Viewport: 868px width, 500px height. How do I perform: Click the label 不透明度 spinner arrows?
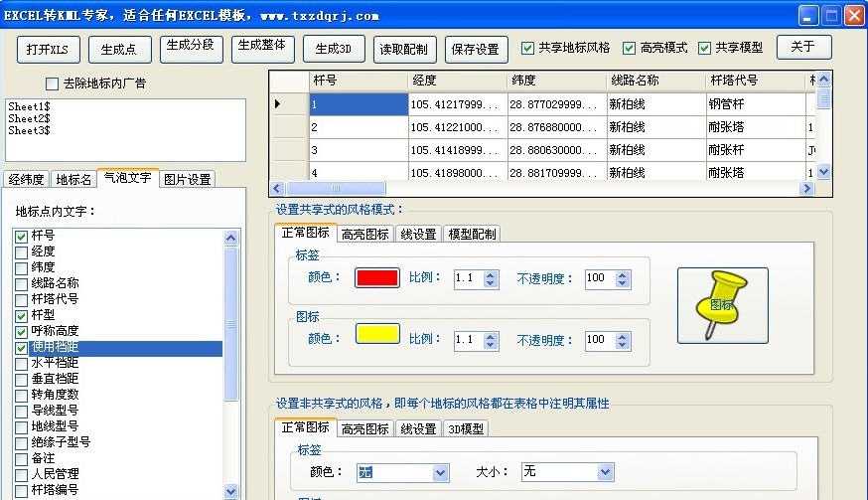pyautogui.click(x=622, y=279)
